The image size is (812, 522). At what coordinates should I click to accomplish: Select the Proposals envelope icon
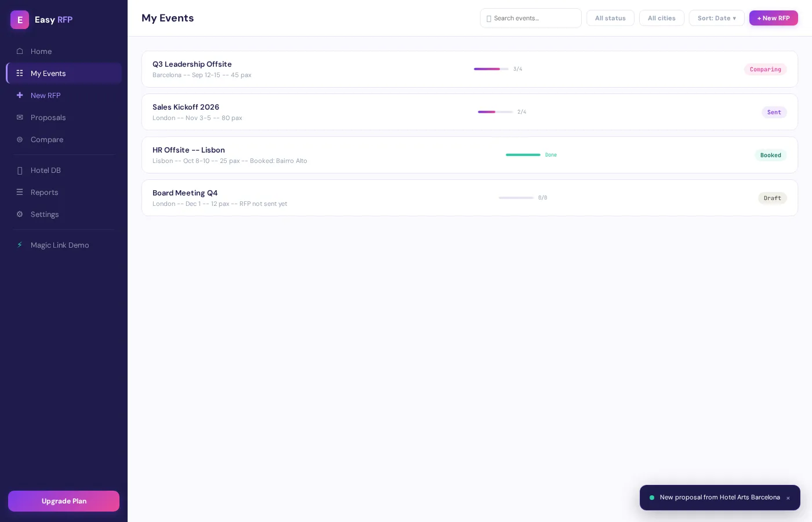click(x=20, y=117)
